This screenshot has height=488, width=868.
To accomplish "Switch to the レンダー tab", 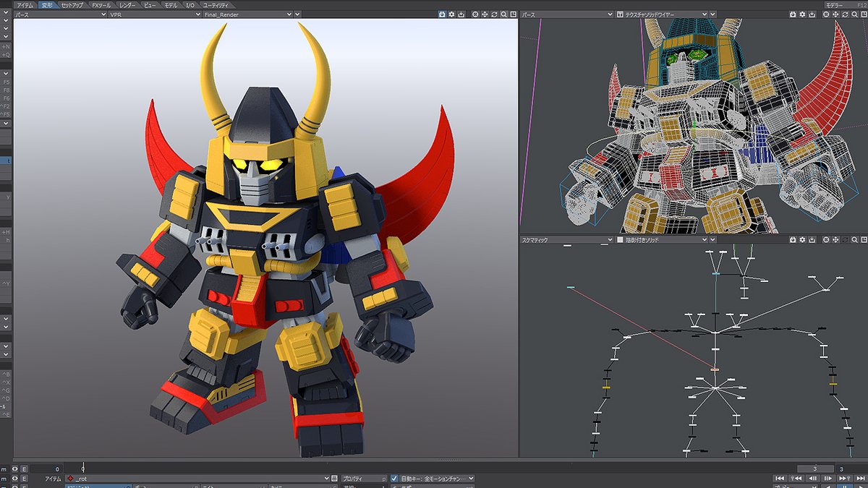I will tap(128, 5).
